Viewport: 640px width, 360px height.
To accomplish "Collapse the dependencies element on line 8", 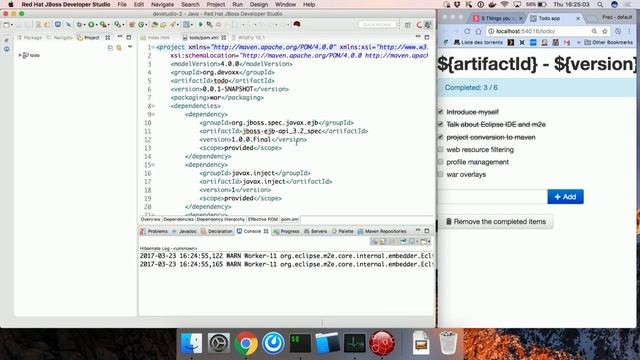I will click(x=153, y=106).
